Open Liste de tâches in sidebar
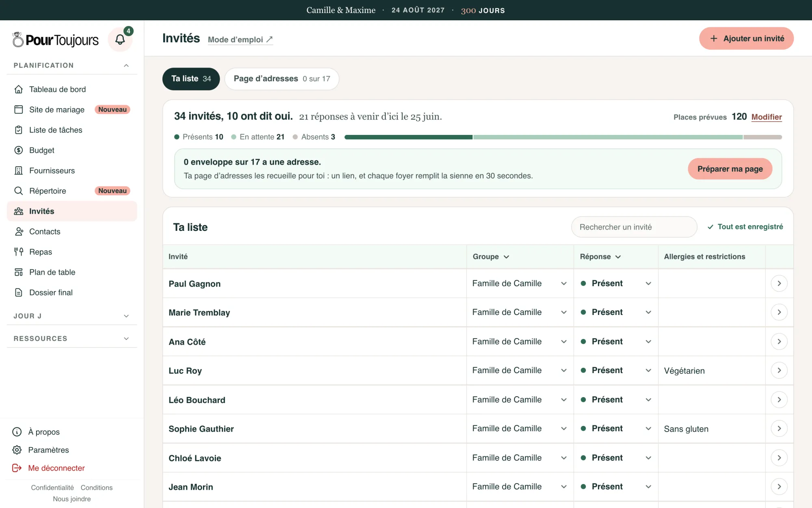812x508 pixels. [72, 130]
